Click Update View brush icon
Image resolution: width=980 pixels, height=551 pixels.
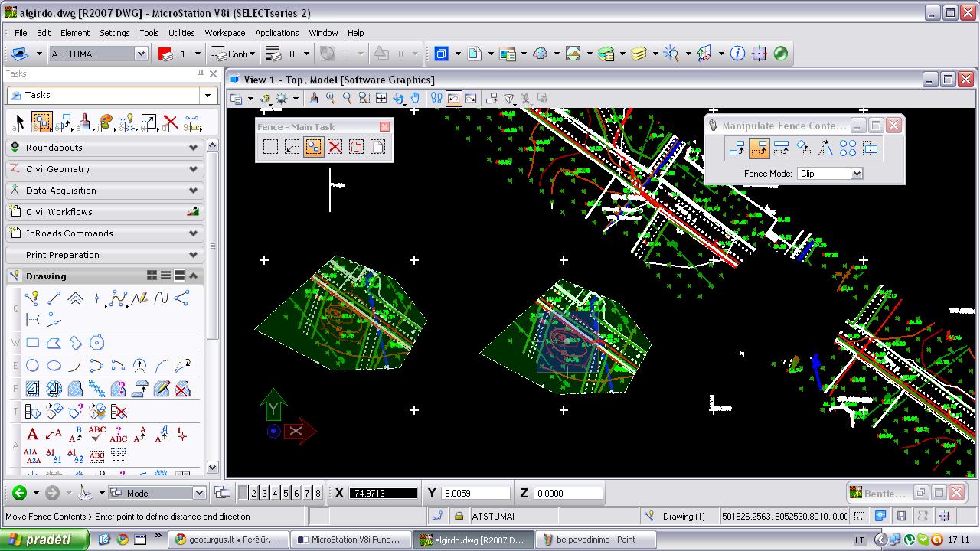[314, 98]
